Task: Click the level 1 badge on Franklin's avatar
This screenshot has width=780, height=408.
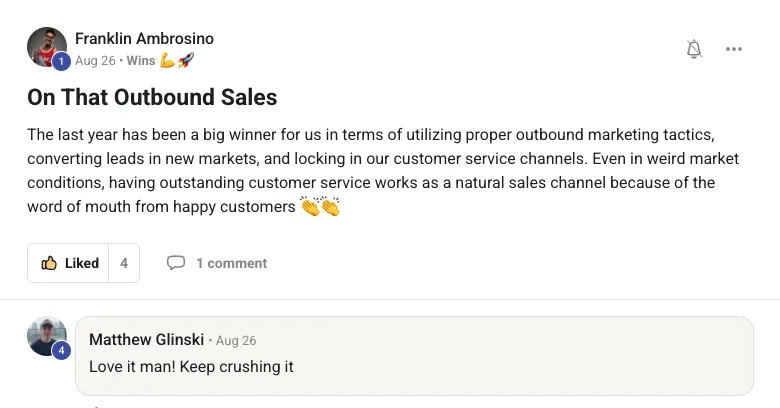Action: click(60, 61)
